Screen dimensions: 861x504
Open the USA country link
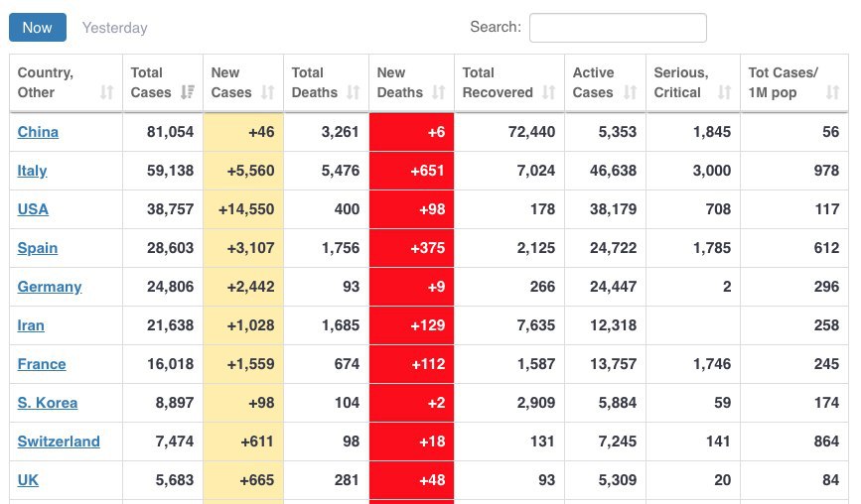[33, 209]
